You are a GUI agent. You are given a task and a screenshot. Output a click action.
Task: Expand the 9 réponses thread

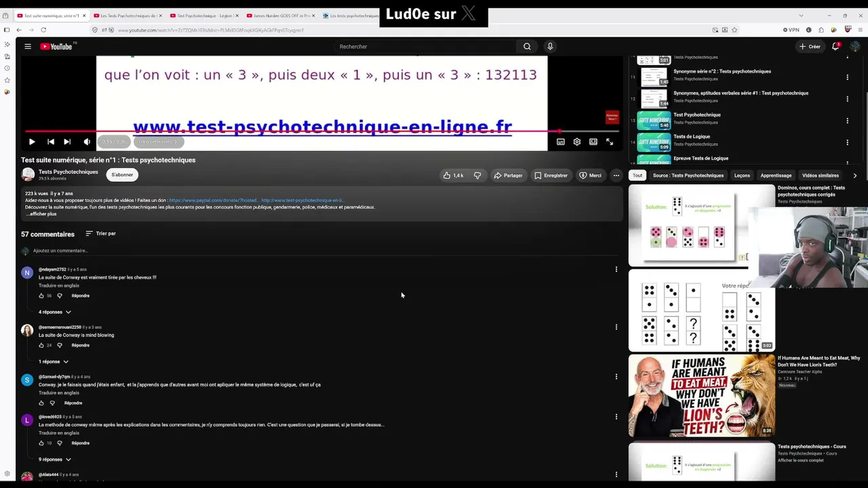[x=55, y=460]
